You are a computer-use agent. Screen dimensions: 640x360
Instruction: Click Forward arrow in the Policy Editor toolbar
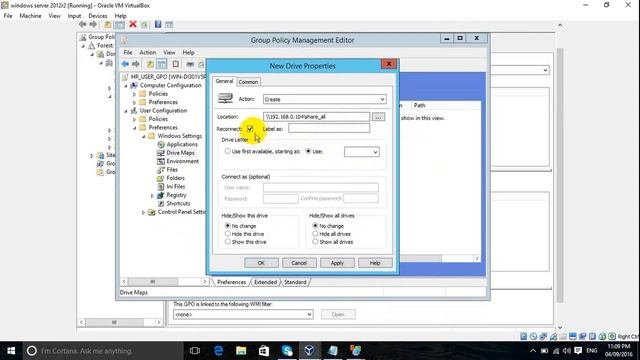(136, 64)
